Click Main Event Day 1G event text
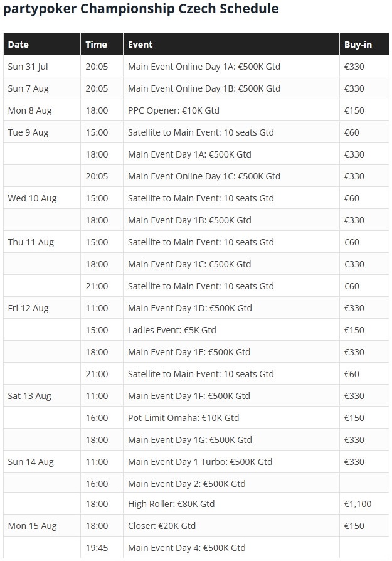392x561 pixels. 190,440
